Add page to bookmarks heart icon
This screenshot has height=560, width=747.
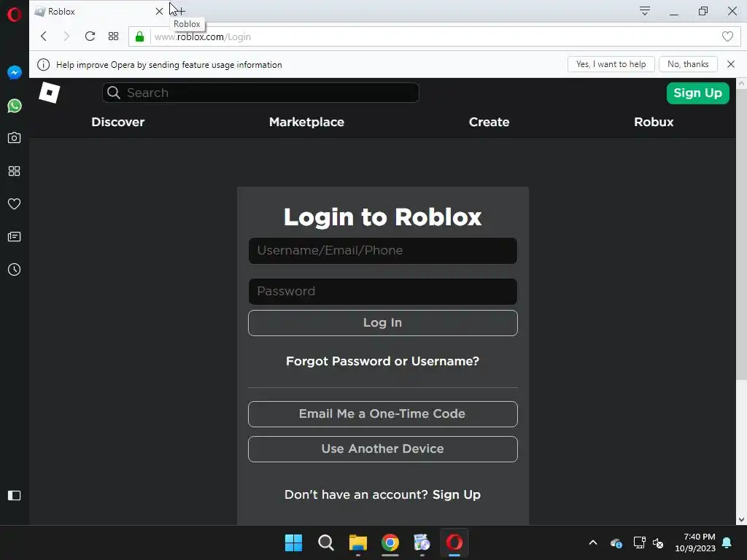coord(727,36)
